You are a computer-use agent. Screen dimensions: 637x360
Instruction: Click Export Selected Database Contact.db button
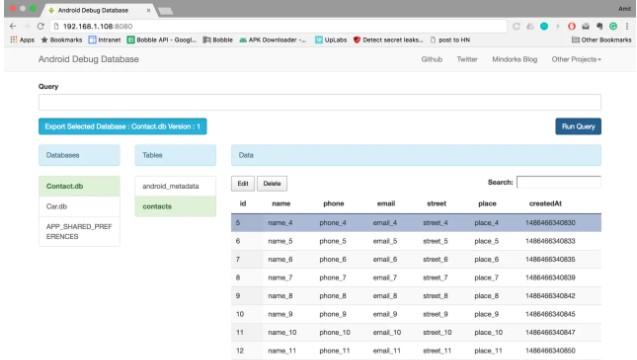click(123, 126)
